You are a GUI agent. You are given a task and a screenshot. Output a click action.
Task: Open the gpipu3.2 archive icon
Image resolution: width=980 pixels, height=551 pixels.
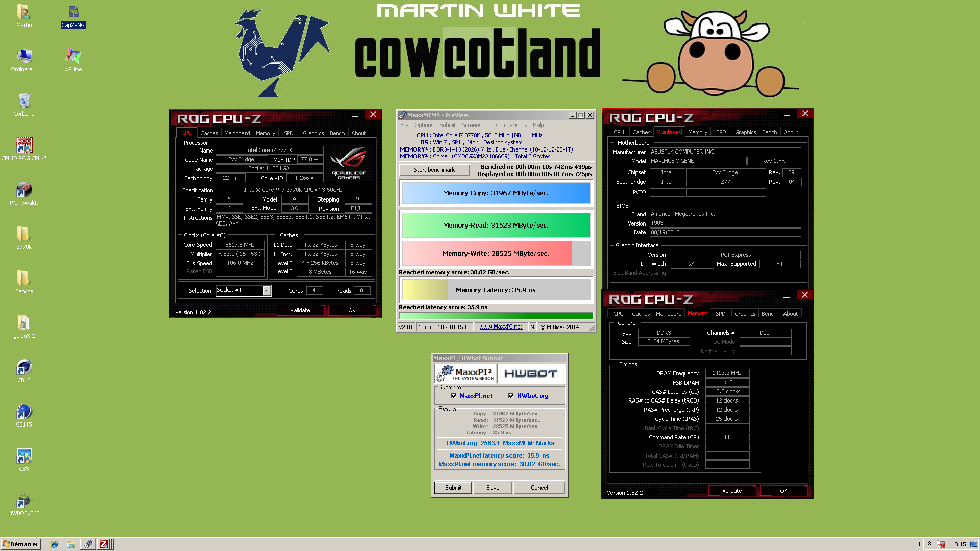24,327
